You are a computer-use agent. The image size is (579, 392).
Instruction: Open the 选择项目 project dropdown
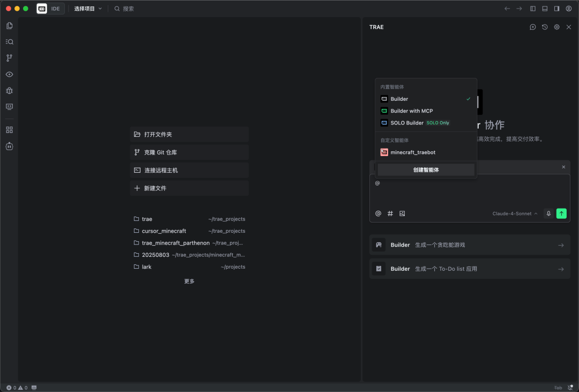tap(88, 9)
